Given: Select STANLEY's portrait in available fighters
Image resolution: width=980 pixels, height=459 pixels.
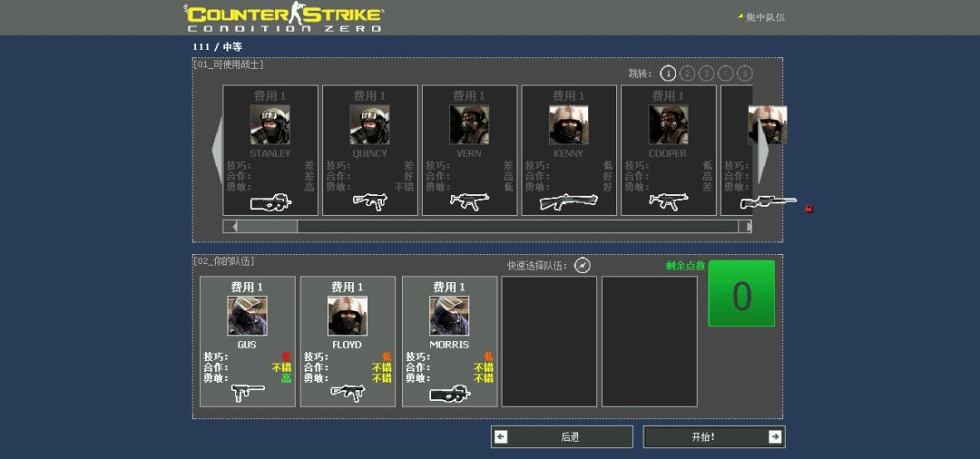Looking at the screenshot, I should (270, 124).
